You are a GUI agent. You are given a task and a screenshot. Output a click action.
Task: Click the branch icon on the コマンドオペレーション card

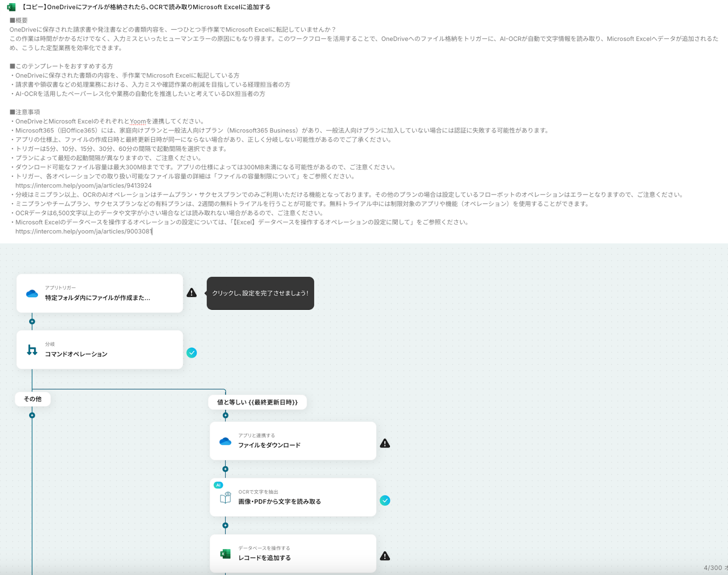[32, 350]
